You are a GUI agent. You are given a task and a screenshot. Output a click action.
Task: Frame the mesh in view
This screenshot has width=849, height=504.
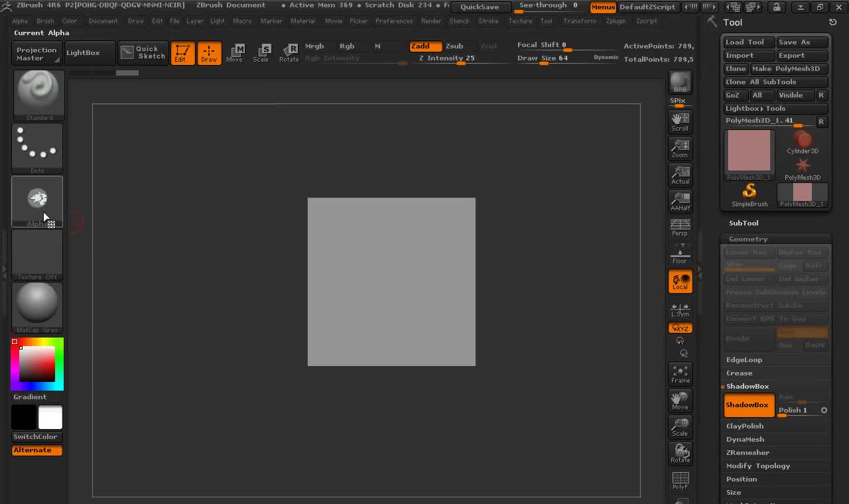click(680, 373)
